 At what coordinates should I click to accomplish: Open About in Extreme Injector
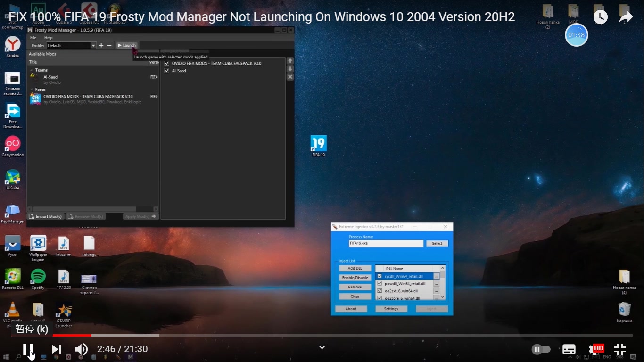coord(351,309)
